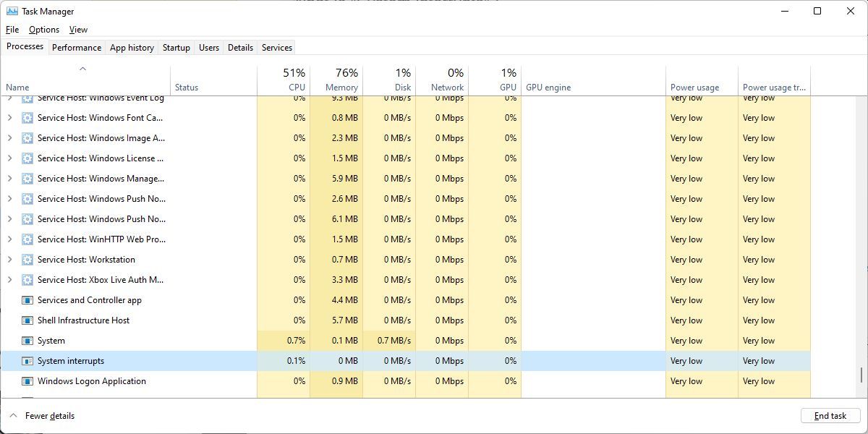Select the Windows Logon Application row name
Image resolution: width=868 pixels, height=434 pixels.
92,381
